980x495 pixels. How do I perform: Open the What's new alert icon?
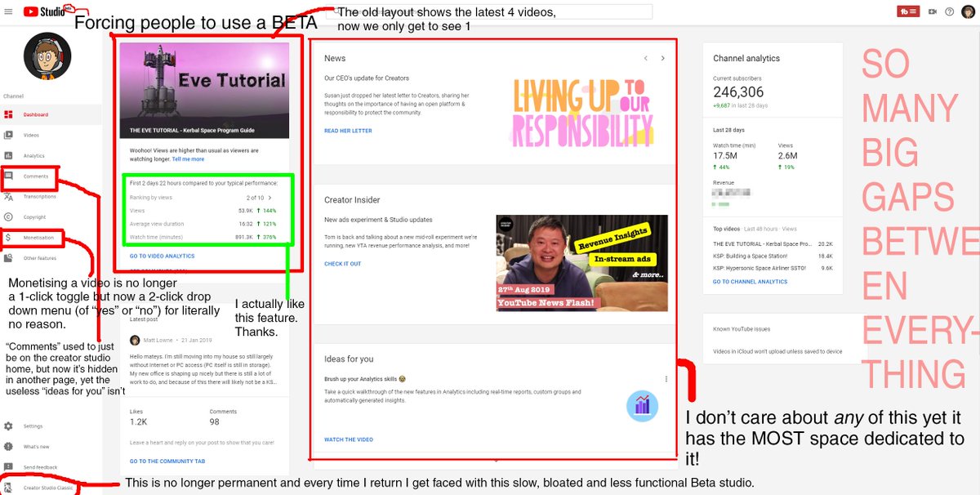coord(8,447)
